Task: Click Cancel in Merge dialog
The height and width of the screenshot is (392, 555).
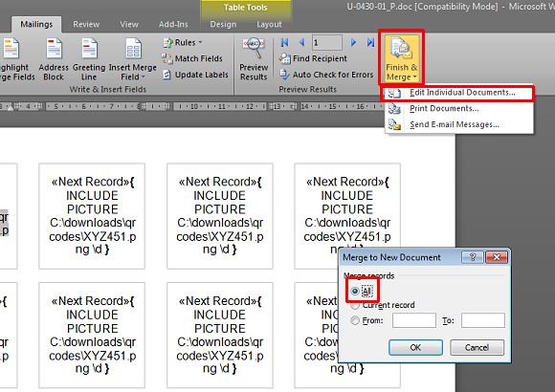Action: point(477,347)
